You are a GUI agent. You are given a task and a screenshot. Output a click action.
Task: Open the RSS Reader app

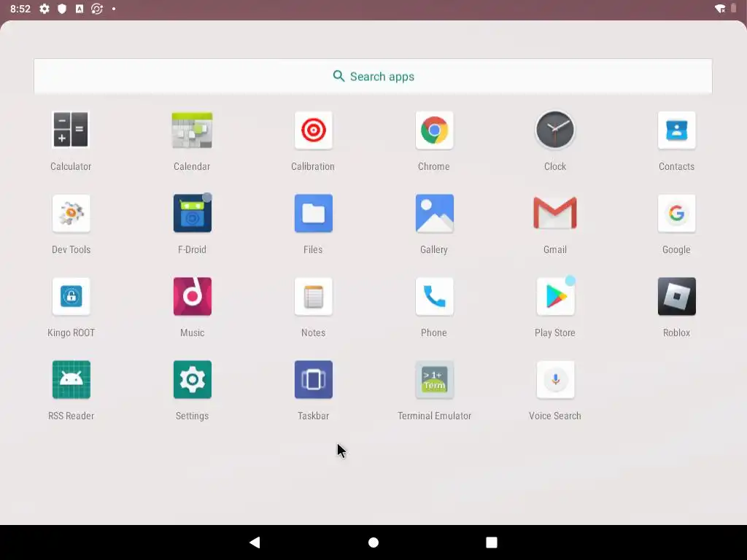coord(71,379)
